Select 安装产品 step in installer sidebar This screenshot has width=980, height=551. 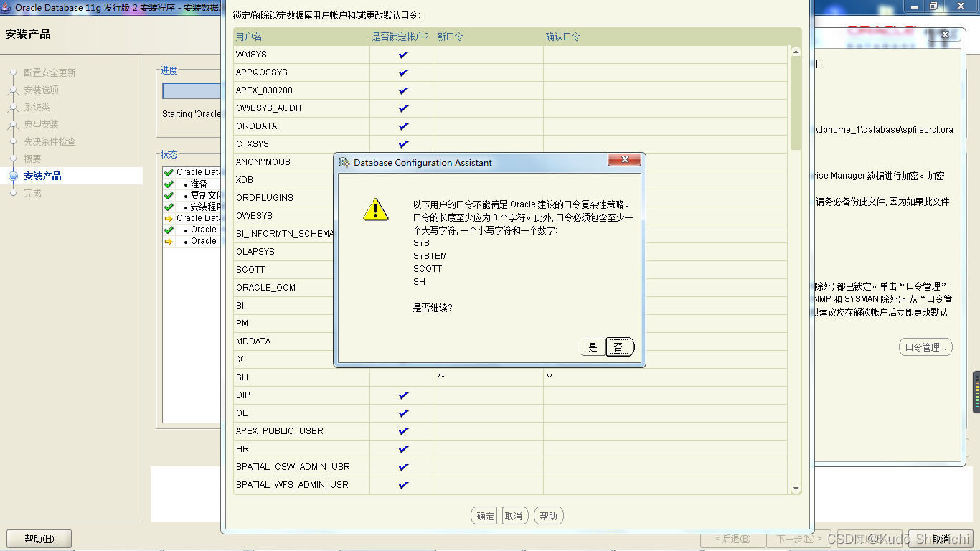pyautogui.click(x=42, y=176)
